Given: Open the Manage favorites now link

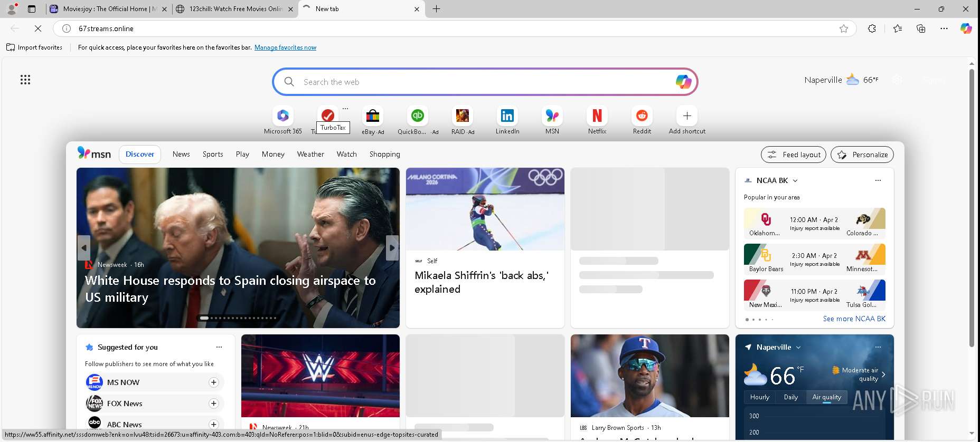Looking at the screenshot, I should coord(285,47).
